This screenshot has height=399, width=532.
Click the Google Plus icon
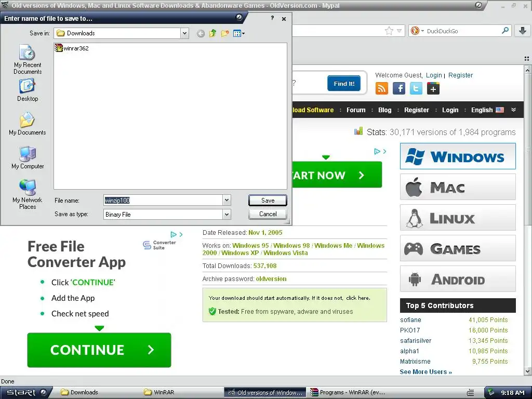(x=433, y=88)
